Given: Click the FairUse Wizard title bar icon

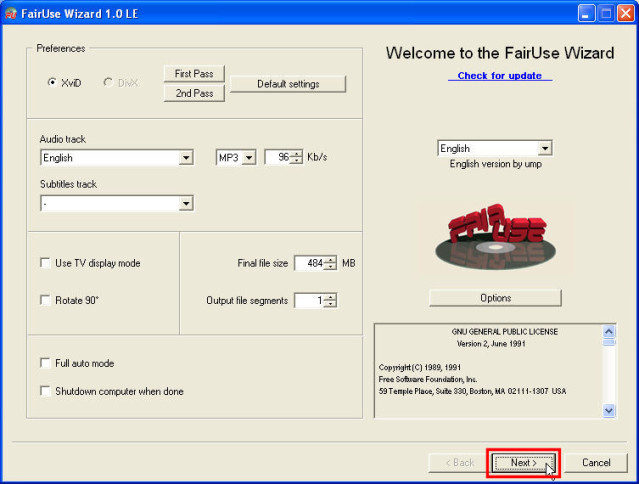Looking at the screenshot, I should point(11,13).
